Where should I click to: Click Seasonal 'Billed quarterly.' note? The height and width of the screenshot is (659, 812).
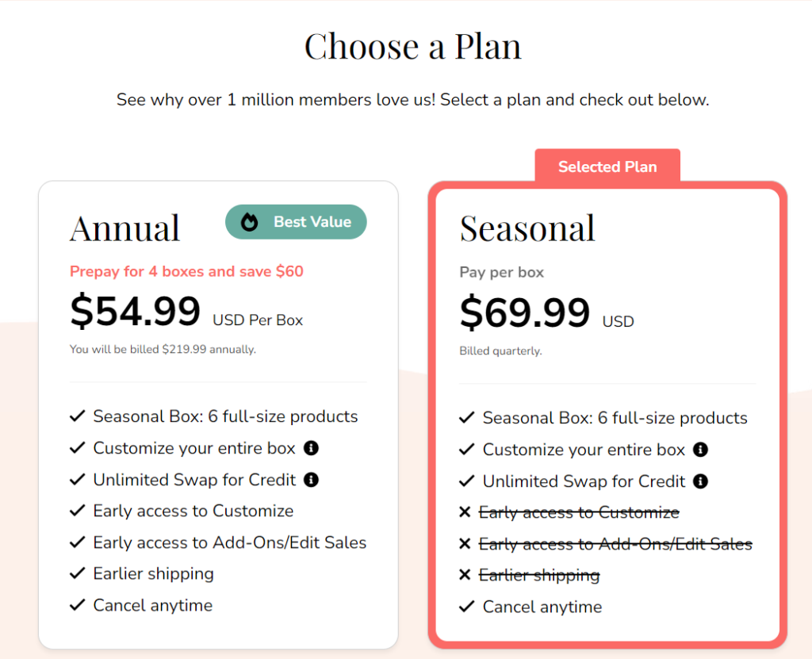pos(500,351)
